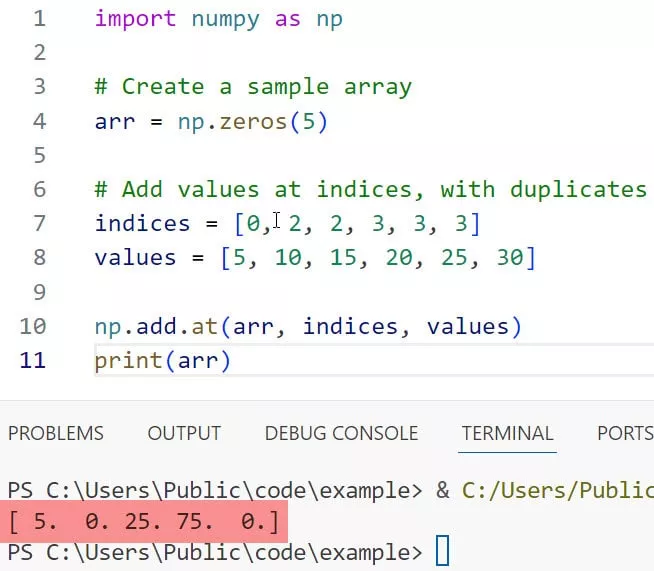Click the print(arr) statement
Screen dimensions: 654x571
pos(162,360)
